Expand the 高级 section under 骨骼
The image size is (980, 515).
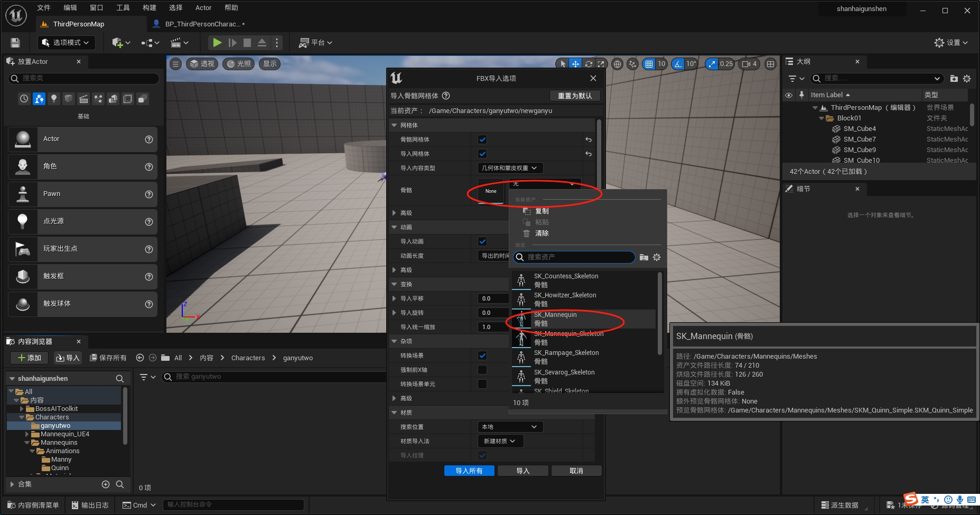click(x=394, y=213)
